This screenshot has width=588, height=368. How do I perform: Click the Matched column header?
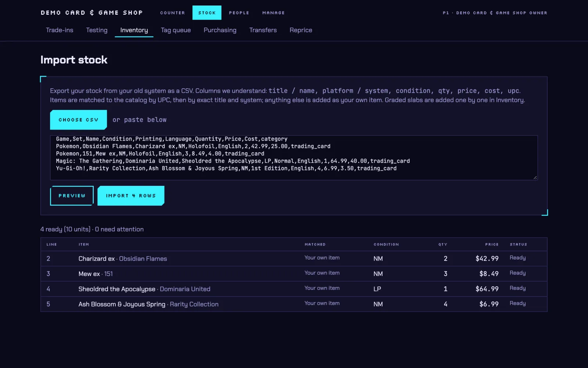(315, 244)
